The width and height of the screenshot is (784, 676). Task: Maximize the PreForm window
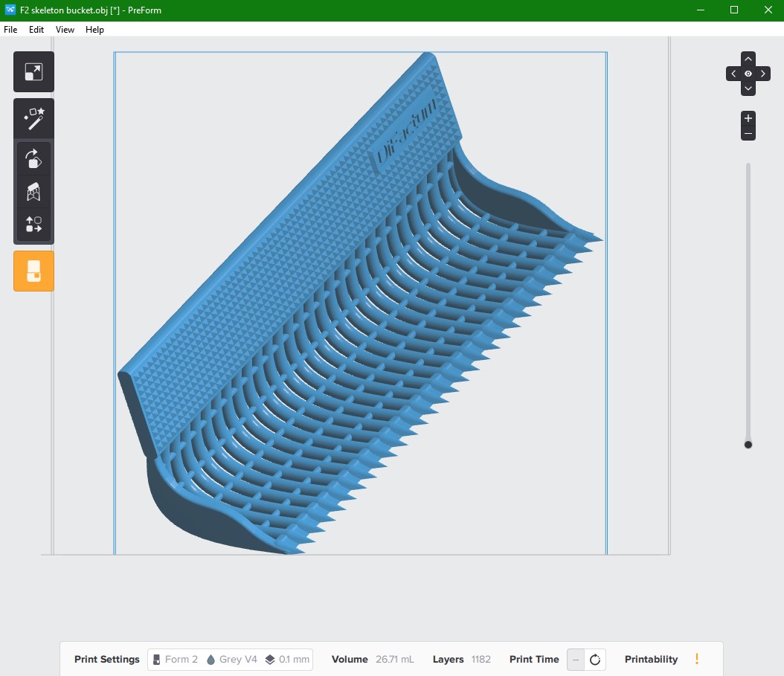pyautogui.click(x=734, y=10)
